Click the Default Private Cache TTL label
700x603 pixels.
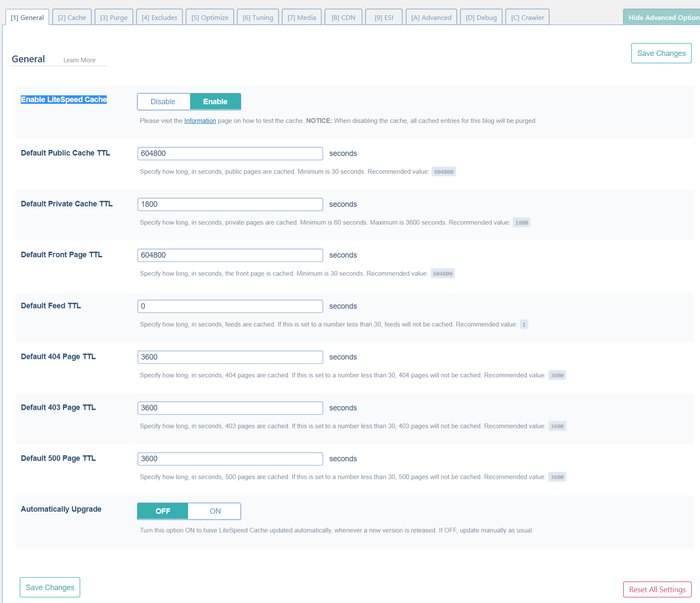pyautogui.click(x=67, y=204)
